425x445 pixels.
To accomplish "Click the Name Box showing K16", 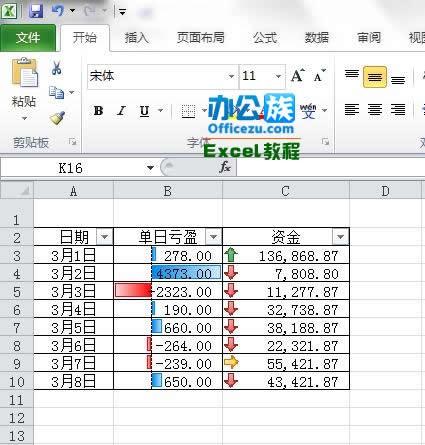I will pos(71,168).
